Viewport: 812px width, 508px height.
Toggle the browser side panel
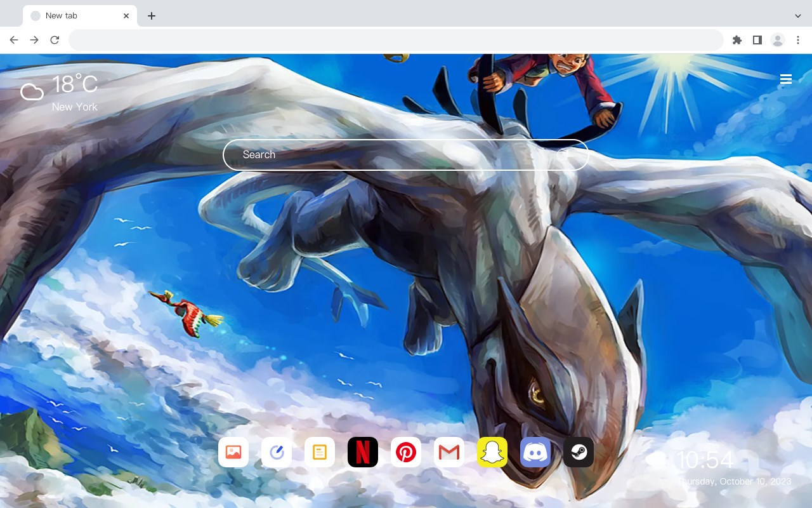point(757,40)
